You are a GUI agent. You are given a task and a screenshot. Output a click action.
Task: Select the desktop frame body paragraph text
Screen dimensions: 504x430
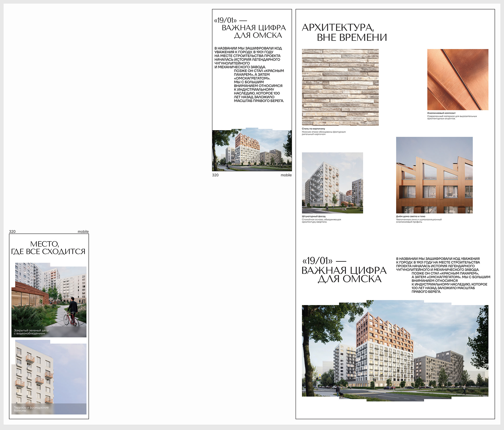coord(443,275)
